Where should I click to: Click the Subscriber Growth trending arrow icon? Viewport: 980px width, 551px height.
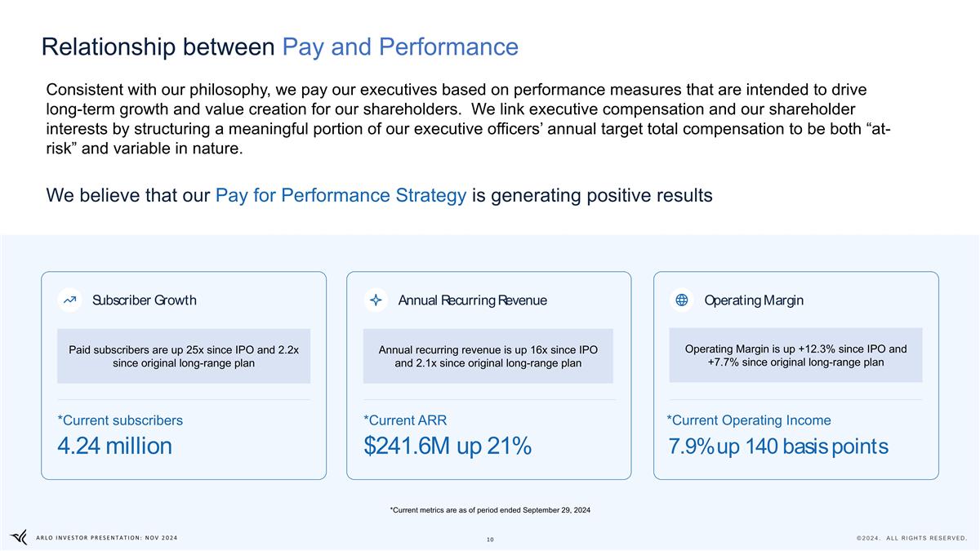pyautogui.click(x=69, y=300)
